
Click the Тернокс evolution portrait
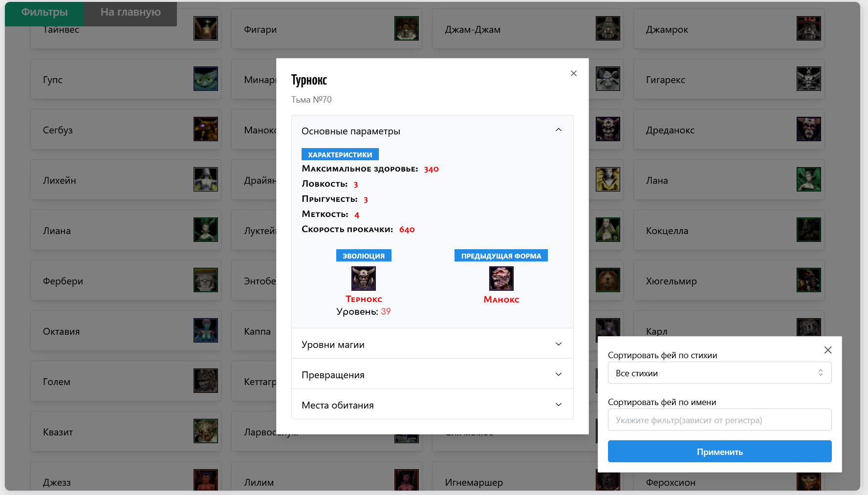click(x=364, y=279)
